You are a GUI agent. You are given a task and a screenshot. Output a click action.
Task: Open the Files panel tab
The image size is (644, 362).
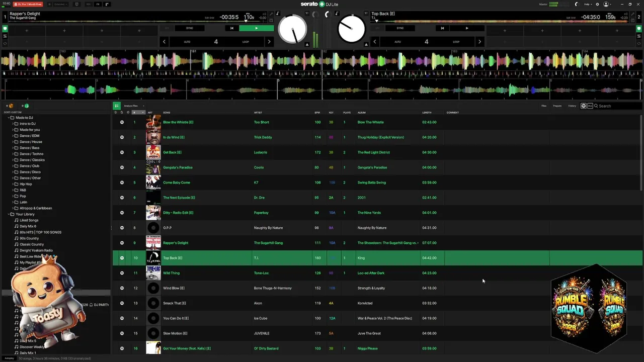click(x=544, y=106)
